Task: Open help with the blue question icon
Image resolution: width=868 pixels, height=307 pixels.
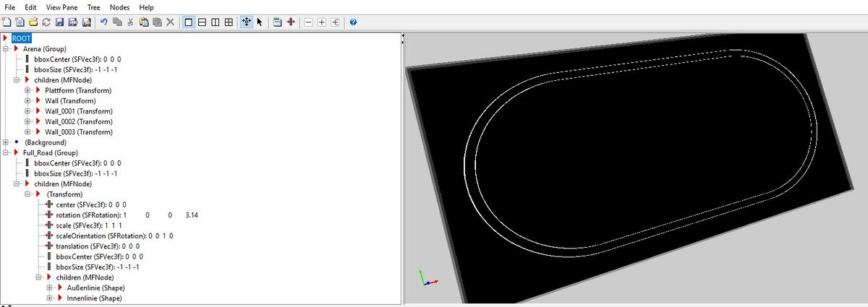Action: [352, 22]
